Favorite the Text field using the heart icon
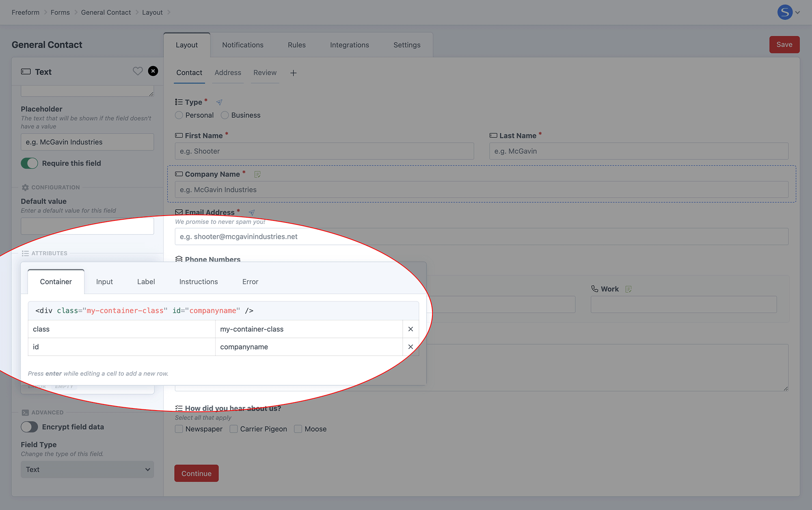812x510 pixels. coord(138,71)
